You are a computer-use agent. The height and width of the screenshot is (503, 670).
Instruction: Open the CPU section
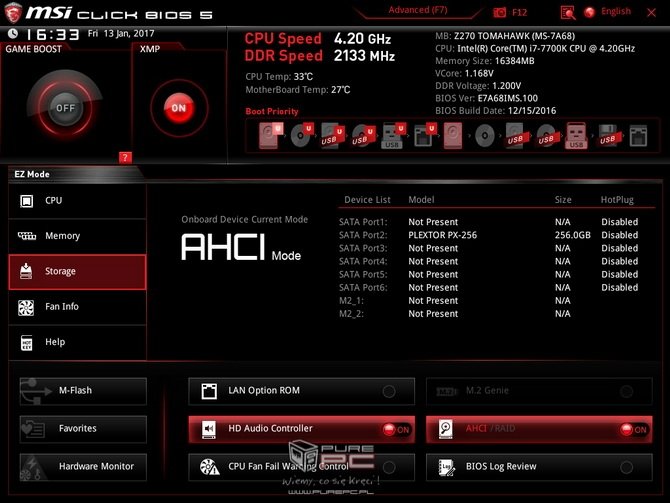click(x=77, y=201)
